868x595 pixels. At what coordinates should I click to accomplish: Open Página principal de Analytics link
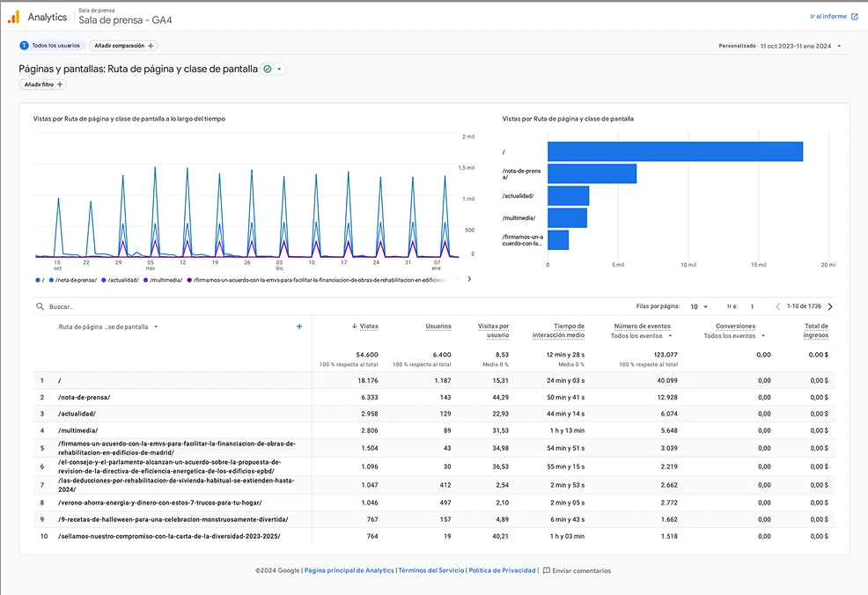tap(349, 570)
